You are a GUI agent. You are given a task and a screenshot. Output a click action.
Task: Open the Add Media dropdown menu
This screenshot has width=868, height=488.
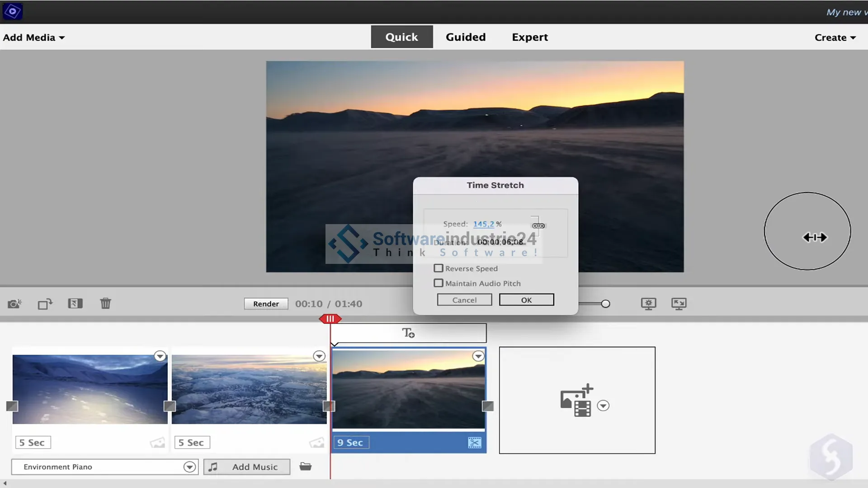(34, 38)
